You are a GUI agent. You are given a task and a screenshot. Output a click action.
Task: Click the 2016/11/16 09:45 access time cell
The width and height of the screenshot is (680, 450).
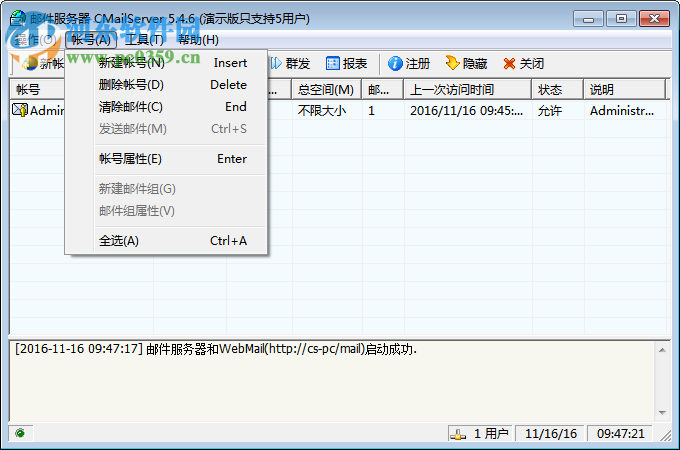click(467, 111)
